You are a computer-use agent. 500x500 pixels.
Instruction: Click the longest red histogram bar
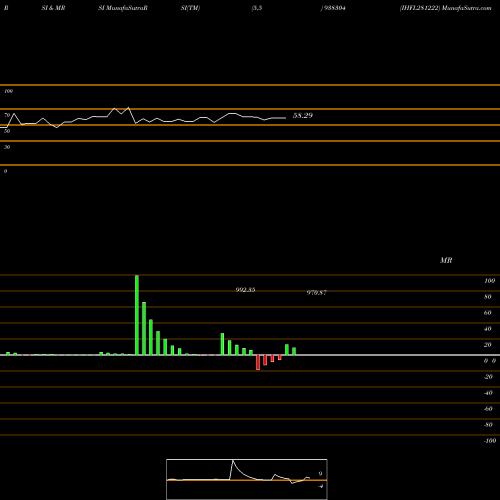coord(258,362)
